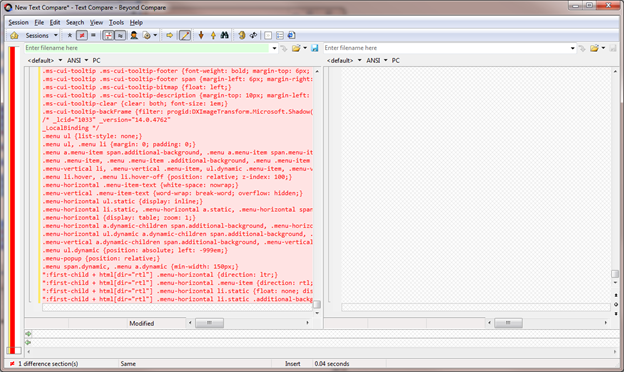The height and width of the screenshot is (372, 624).
Task: Click Copy to Right arrow icon
Action: [170, 35]
